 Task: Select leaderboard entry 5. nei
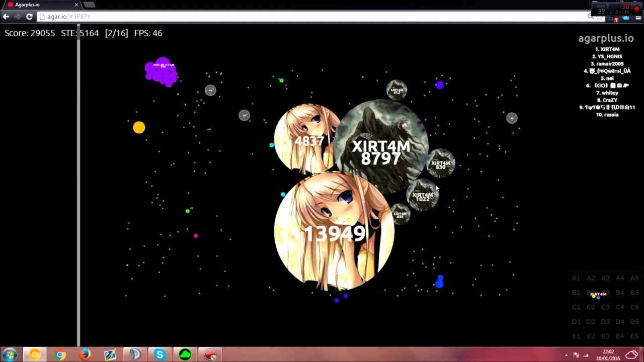[x=607, y=78]
